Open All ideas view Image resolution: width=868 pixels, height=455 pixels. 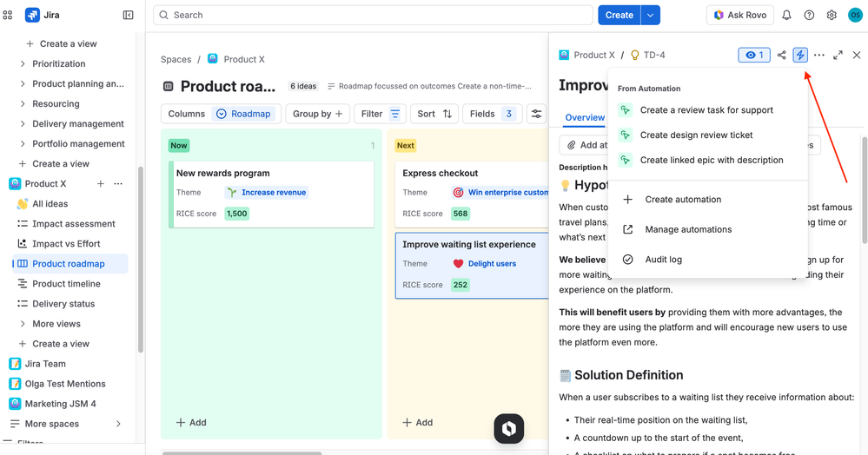[x=50, y=204]
